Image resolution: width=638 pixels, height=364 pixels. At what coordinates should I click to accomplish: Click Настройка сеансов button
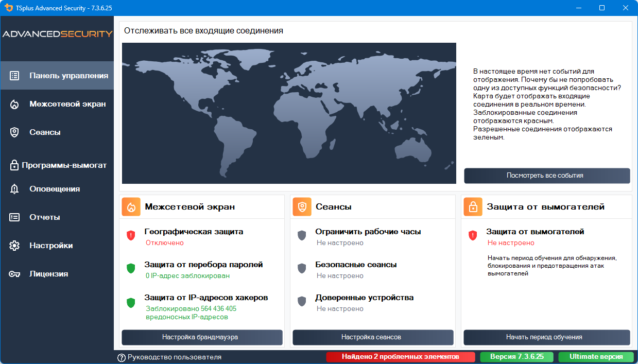373,337
